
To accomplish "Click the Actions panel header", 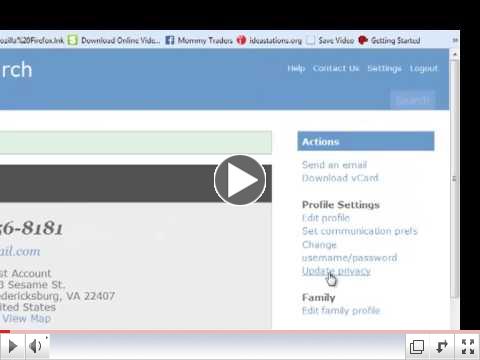I will [366, 141].
